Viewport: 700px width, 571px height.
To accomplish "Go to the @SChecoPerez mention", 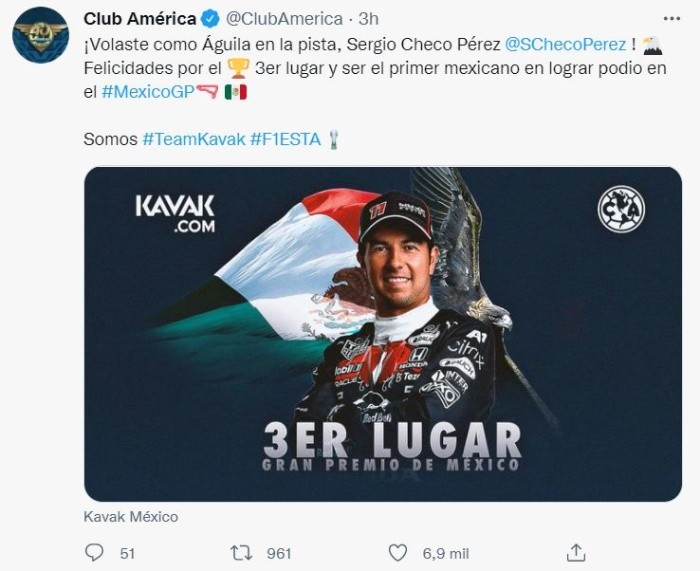I will pyautogui.click(x=564, y=46).
